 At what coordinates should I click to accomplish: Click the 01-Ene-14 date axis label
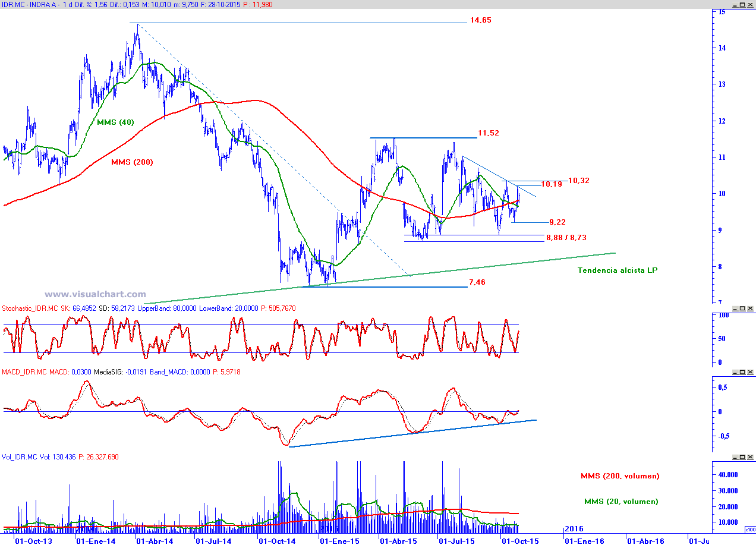(96, 541)
